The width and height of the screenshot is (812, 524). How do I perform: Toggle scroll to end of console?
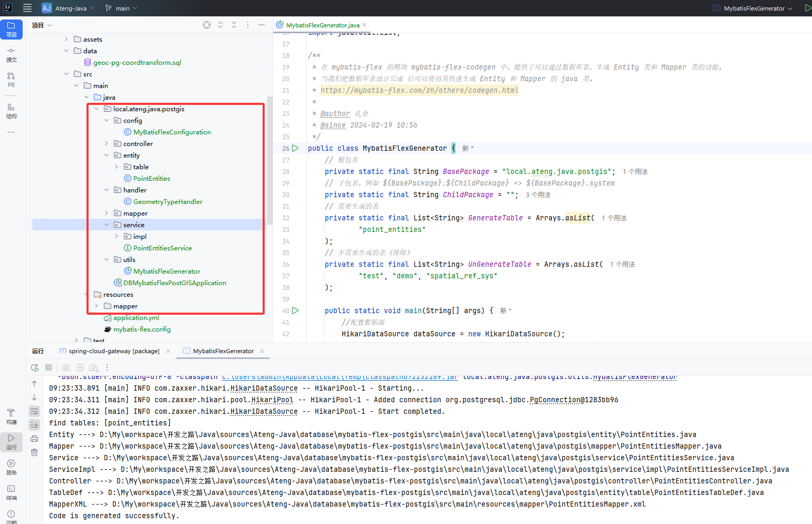[34, 424]
